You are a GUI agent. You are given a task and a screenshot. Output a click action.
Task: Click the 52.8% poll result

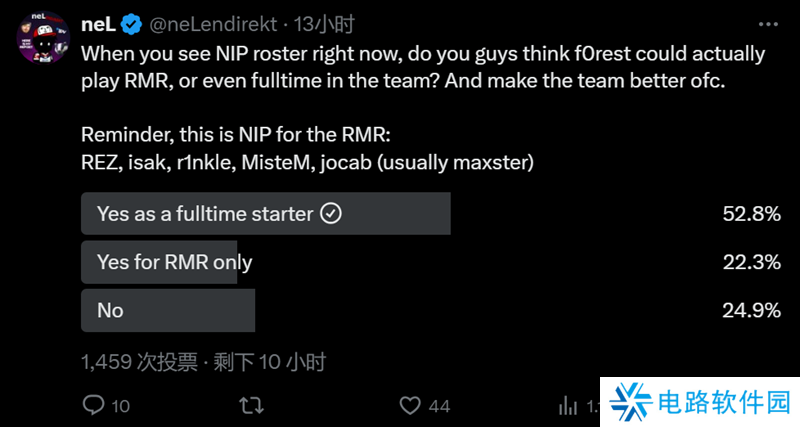point(751,213)
